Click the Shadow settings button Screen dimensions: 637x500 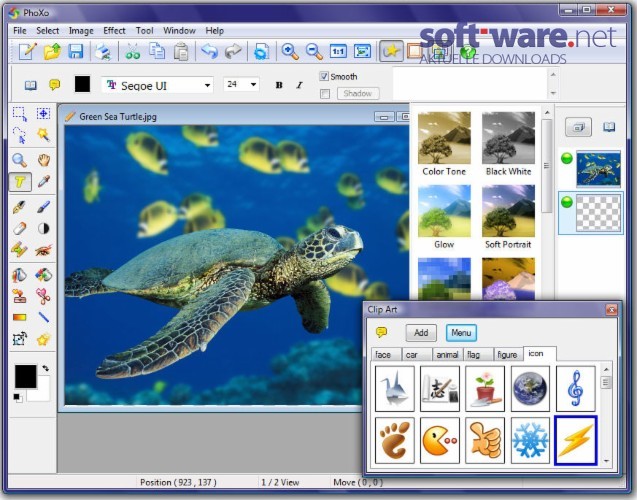358,93
